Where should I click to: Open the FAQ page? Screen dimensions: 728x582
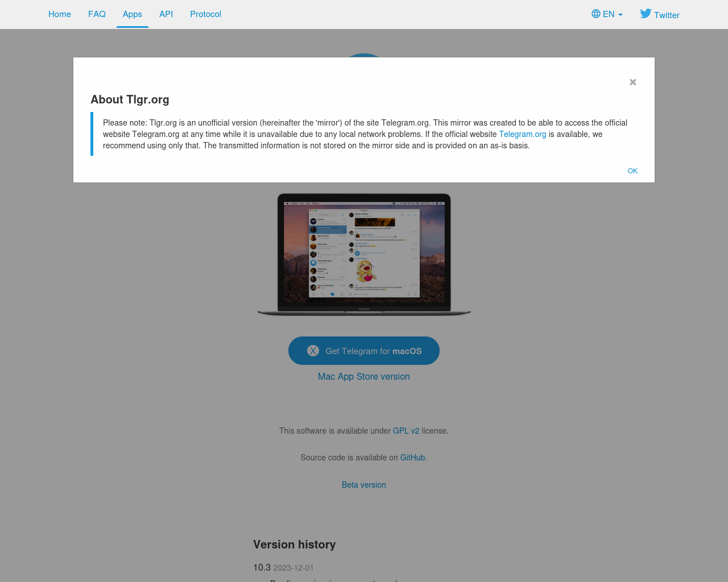[97, 14]
